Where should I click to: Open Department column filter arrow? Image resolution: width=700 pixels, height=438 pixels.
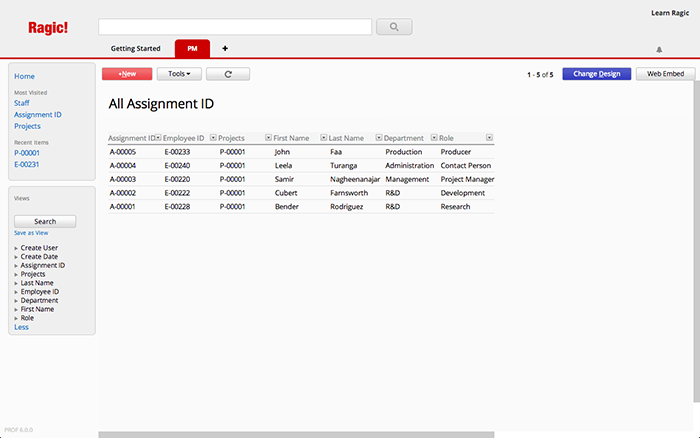point(434,138)
